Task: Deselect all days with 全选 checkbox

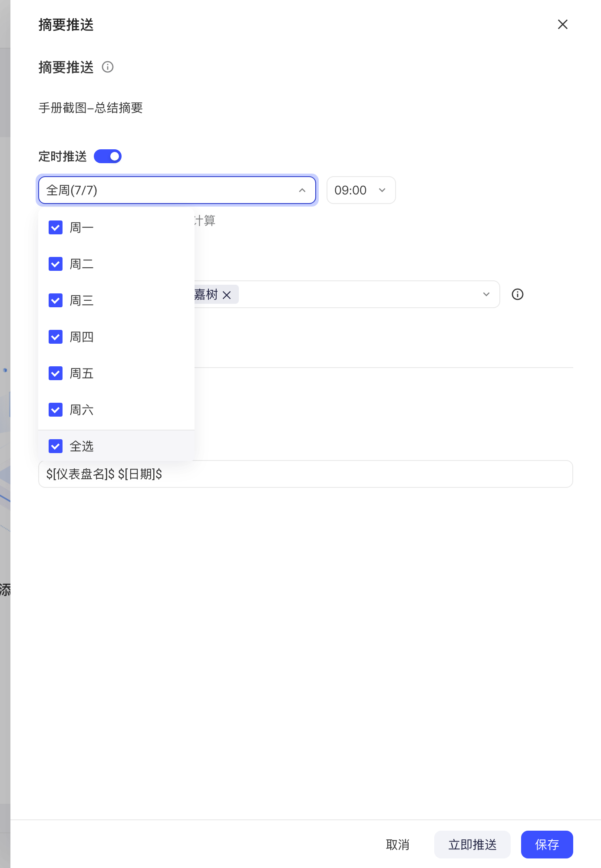Action: [56, 446]
